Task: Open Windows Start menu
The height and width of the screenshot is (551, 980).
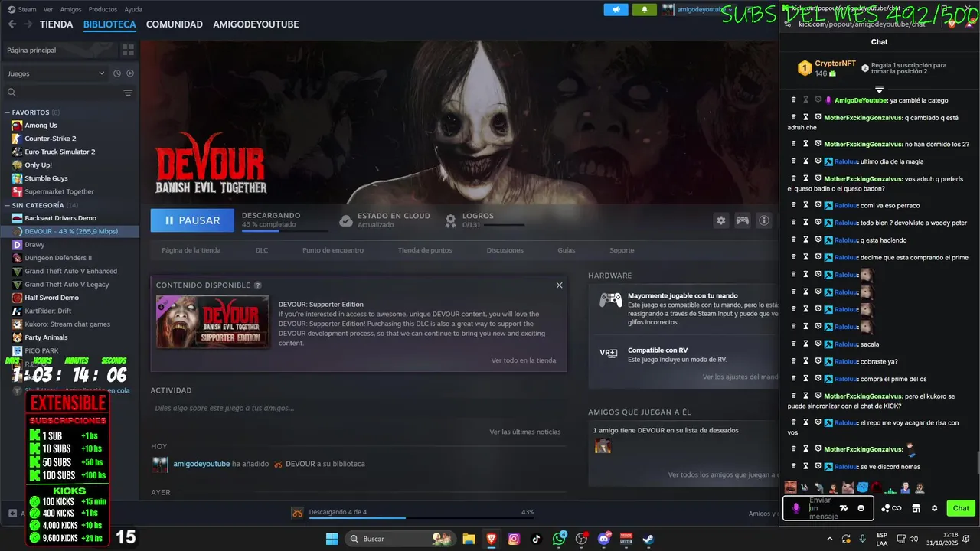Action: coord(332,539)
